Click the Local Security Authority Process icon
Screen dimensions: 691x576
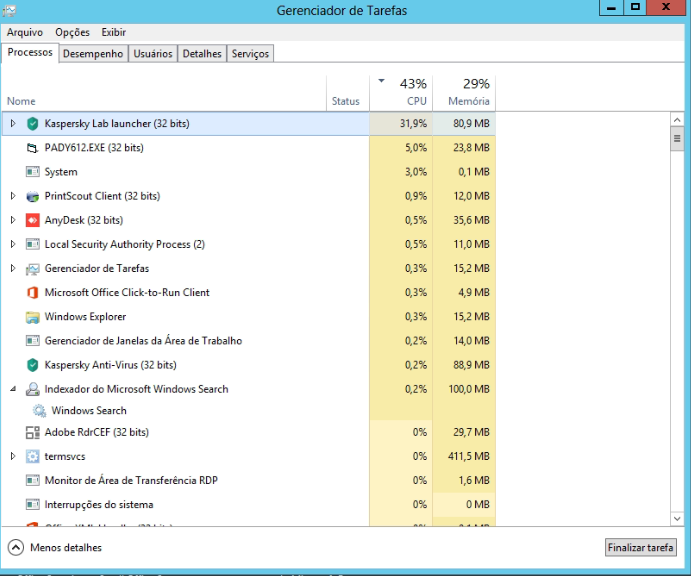(33, 244)
